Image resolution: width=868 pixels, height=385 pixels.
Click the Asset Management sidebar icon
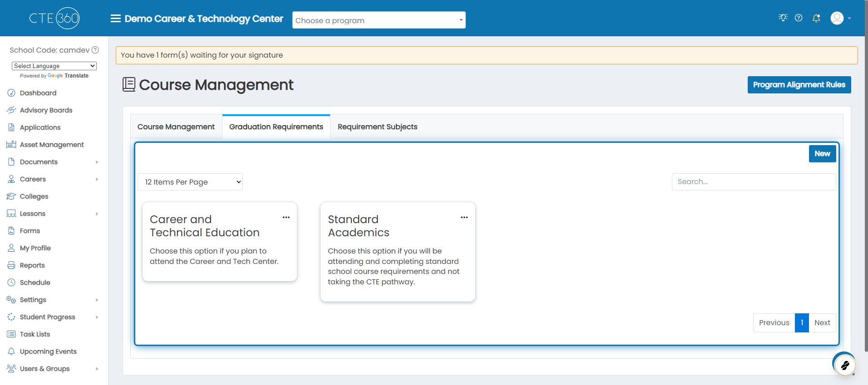pyautogui.click(x=11, y=145)
